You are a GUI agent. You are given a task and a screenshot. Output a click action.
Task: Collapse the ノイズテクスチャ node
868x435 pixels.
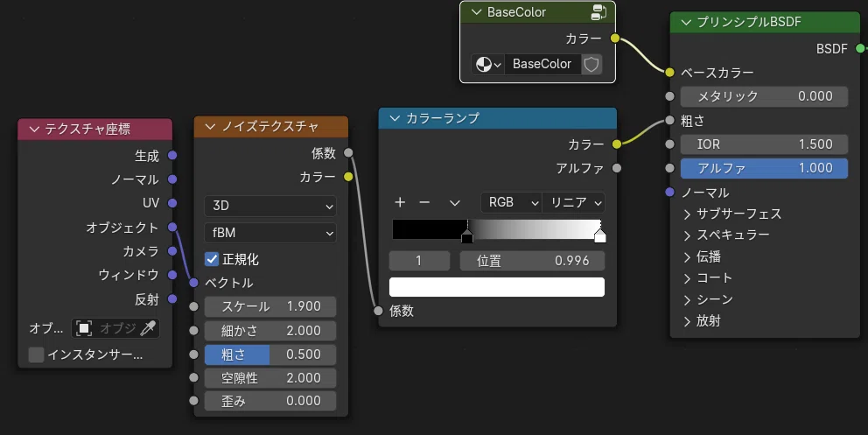[210, 127]
